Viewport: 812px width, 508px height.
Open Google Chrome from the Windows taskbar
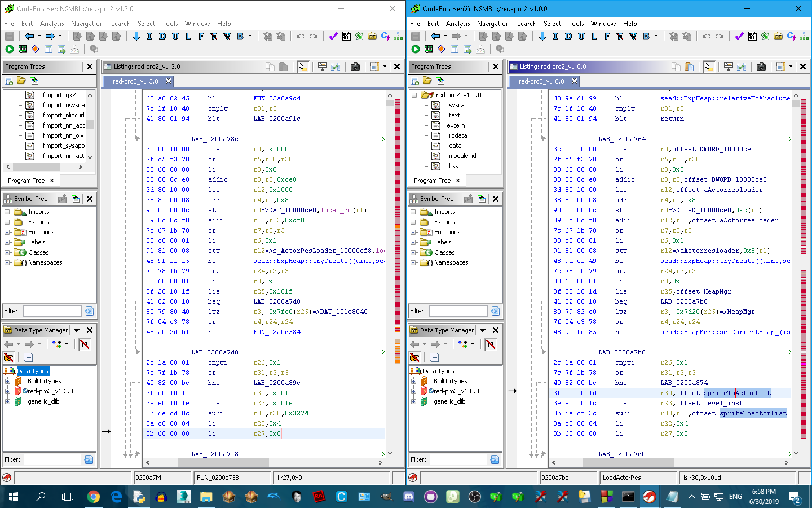94,497
